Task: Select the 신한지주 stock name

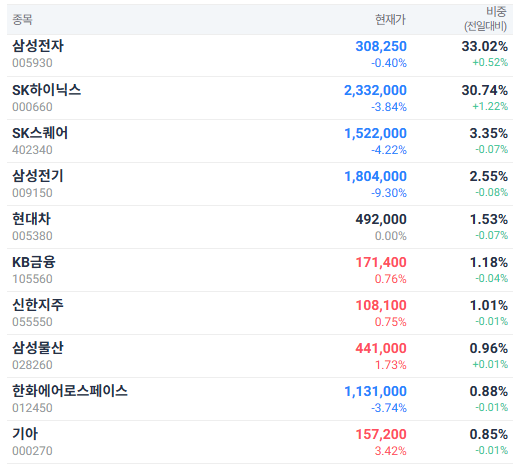Action: point(38,305)
